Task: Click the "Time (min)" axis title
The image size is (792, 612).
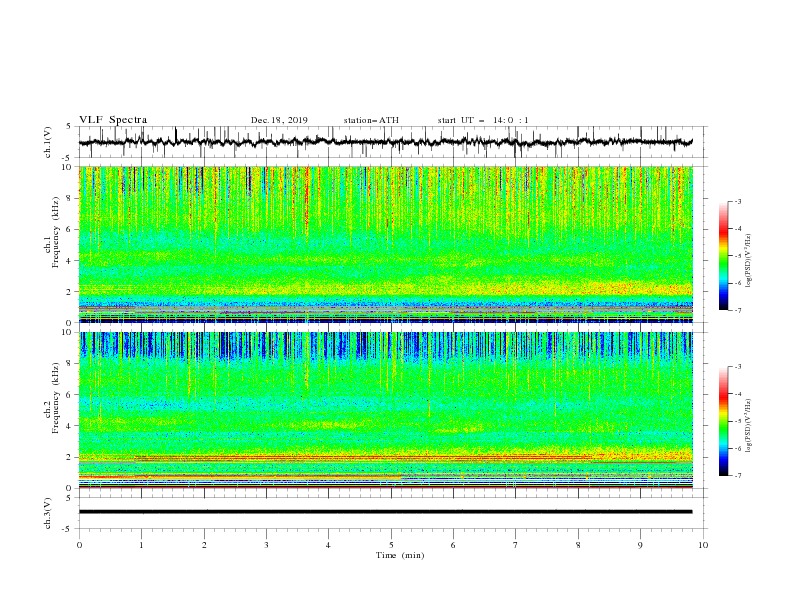Action: [400, 555]
